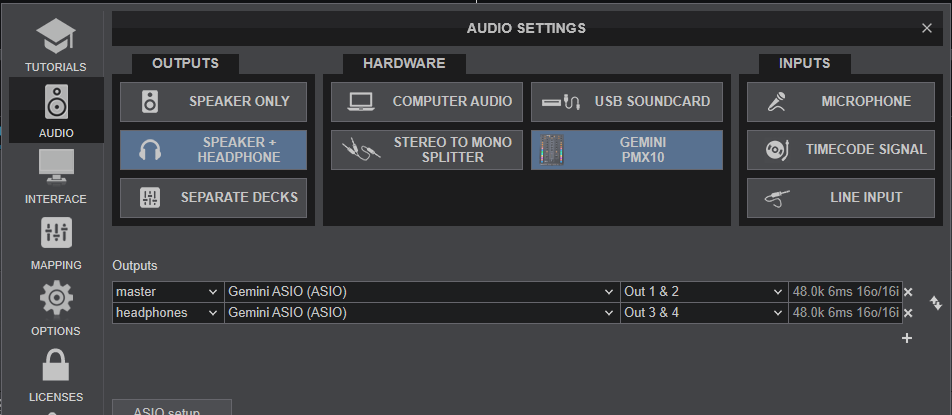
Task: Expand the master output type dropdown
Action: pyautogui.click(x=167, y=291)
